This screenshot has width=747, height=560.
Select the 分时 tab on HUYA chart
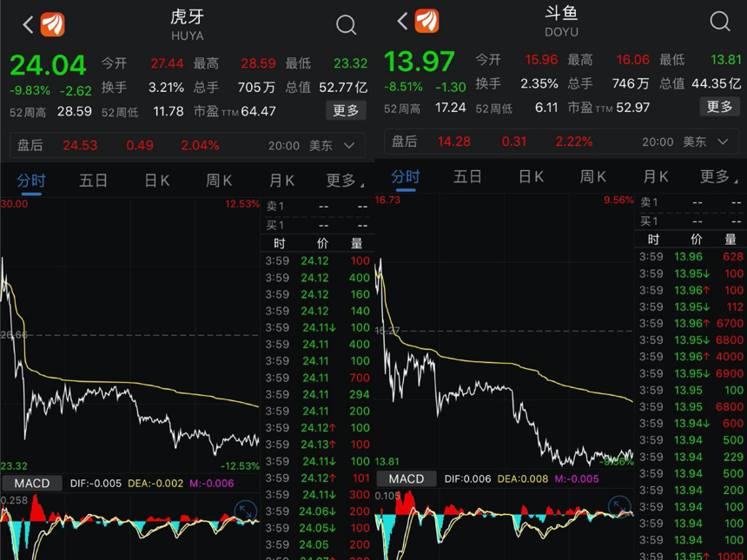pyautogui.click(x=31, y=181)
